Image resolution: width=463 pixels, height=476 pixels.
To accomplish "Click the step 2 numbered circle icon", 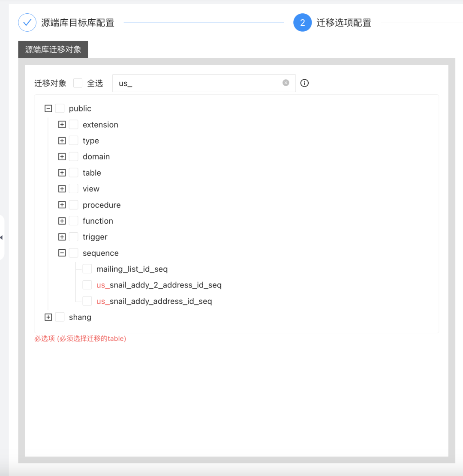I will pos(302,22).
